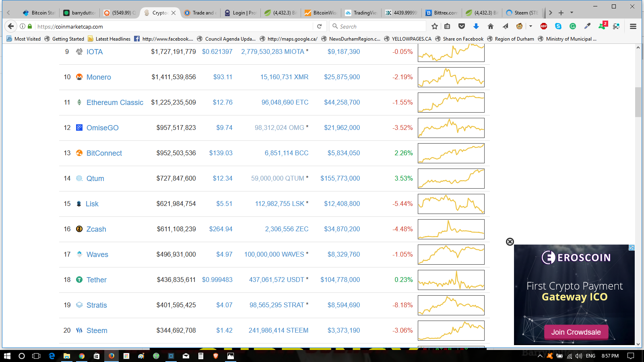
Task: Launch Microsoft Edge from taskbar
Action: (52, 356)
